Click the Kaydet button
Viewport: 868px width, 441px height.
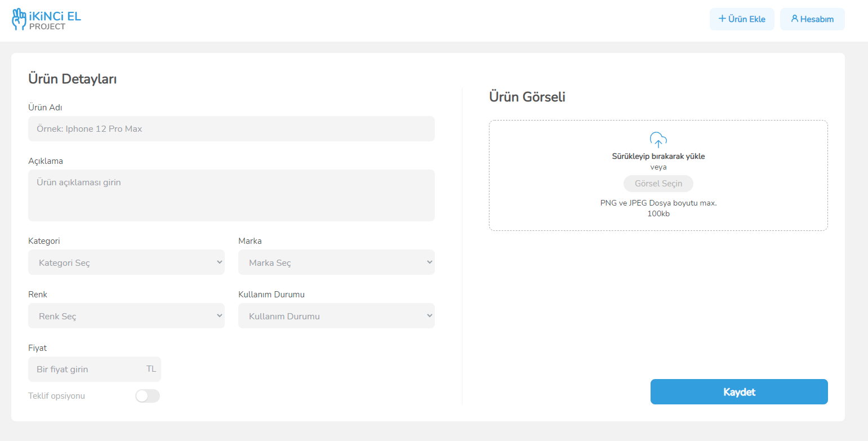[x=738, y=391]
